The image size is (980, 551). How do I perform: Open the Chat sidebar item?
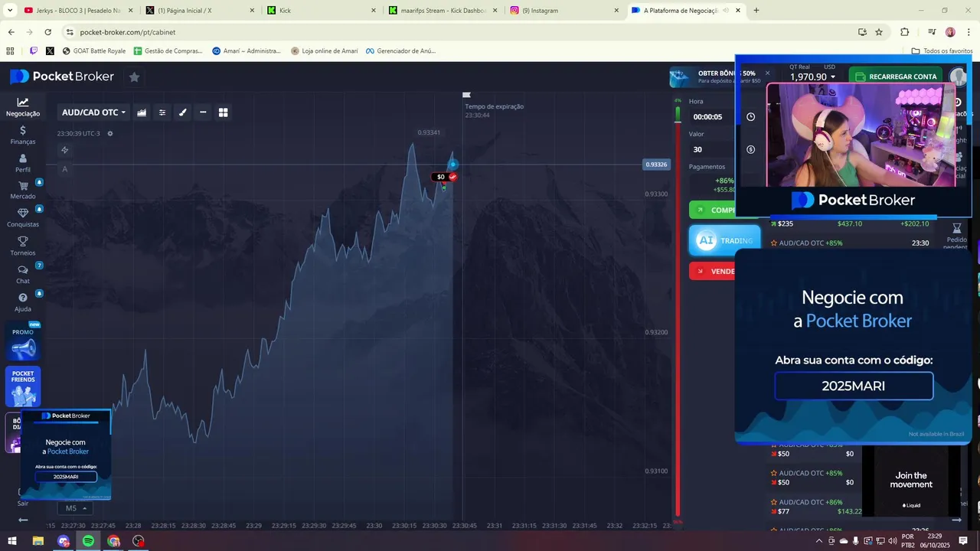point(23,275)
